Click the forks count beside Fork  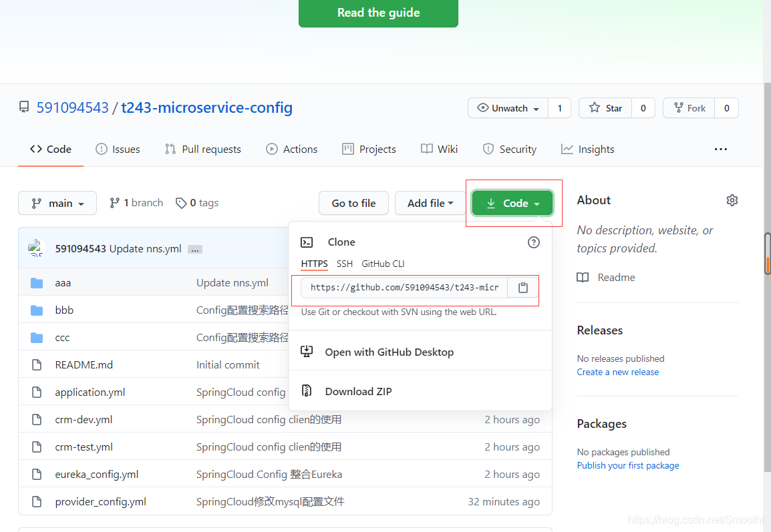[x=727, y=108]
